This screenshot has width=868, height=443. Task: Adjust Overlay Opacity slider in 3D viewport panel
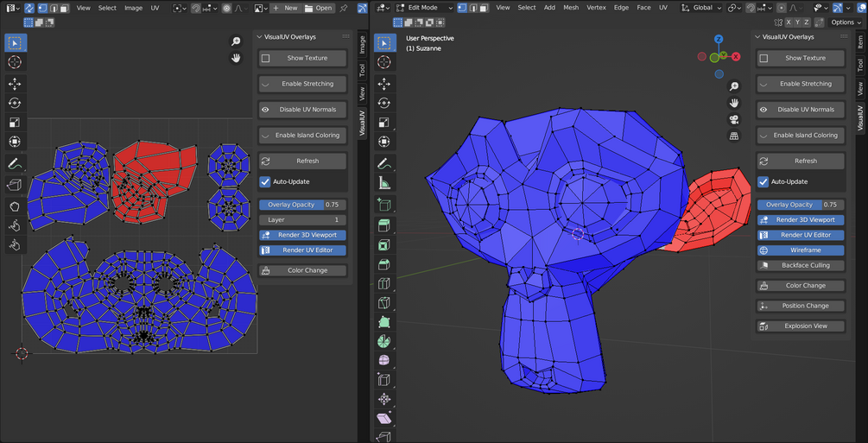[801, 205]
